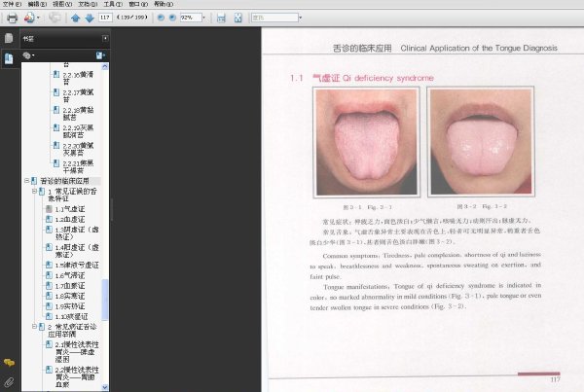
Task: Open the Attachments paperclip panel icon
Action: pos(9,382)
